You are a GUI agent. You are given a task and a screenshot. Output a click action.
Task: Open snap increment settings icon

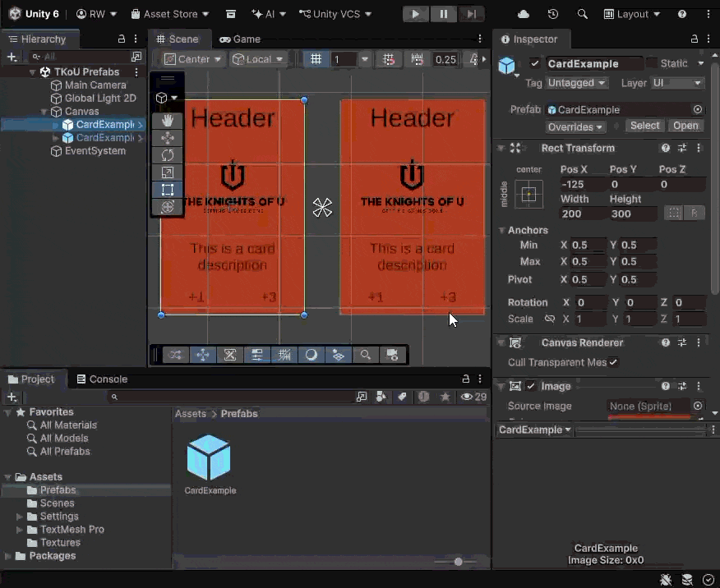click(x=417, y=59)
